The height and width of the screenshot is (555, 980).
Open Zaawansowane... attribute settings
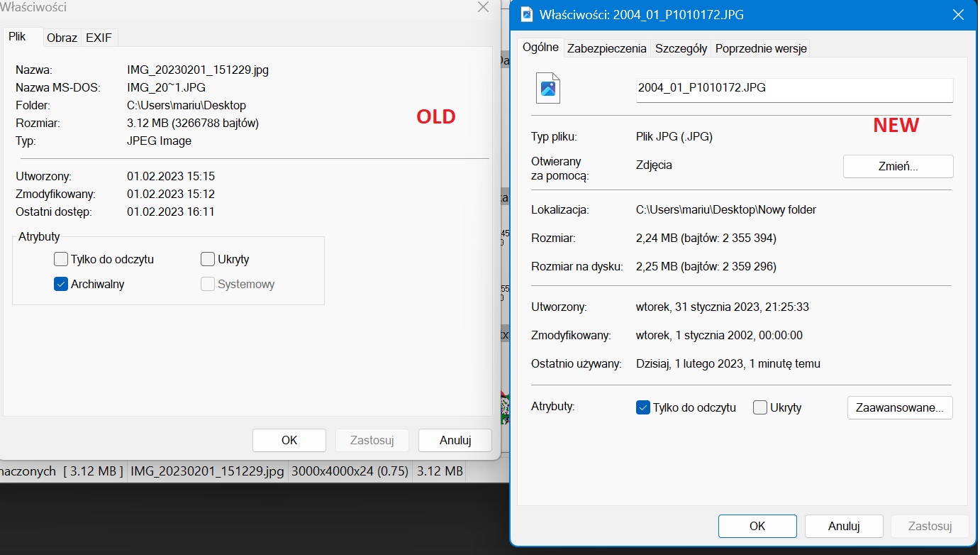pyautogui.click(x=899, y=407)
